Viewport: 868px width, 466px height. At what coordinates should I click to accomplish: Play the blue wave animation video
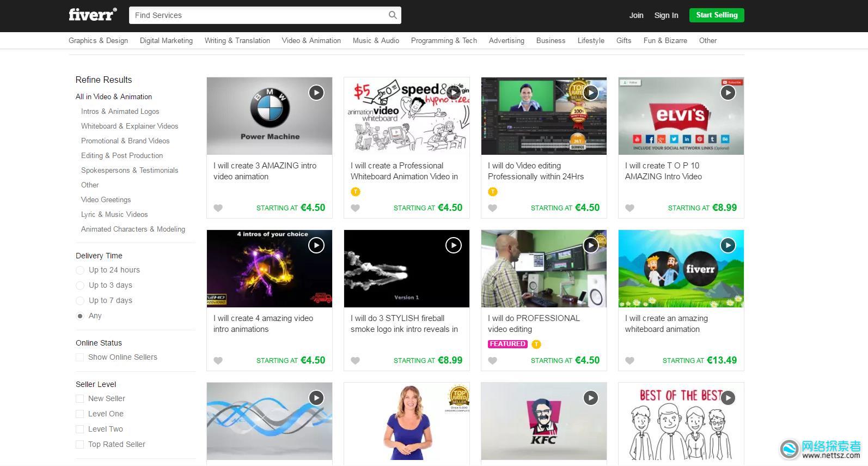coord(316,398)
